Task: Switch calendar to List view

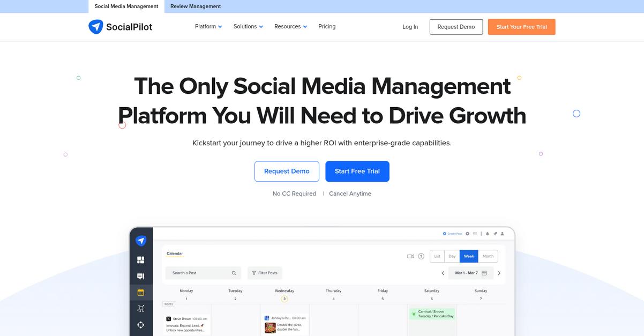Action: pyautogui.click(x=437, y=256)
